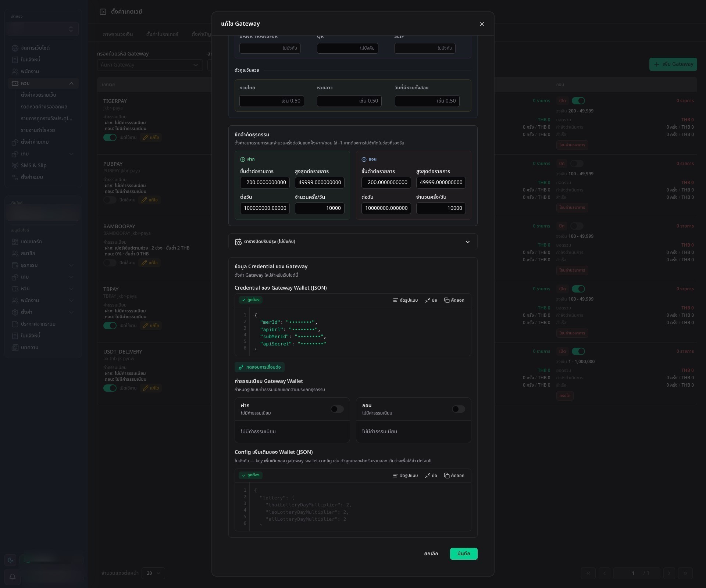Viewport: 706px width, 588px height.
Task: Open staff icon in top sidebar
Action: [x=15, y=72]
